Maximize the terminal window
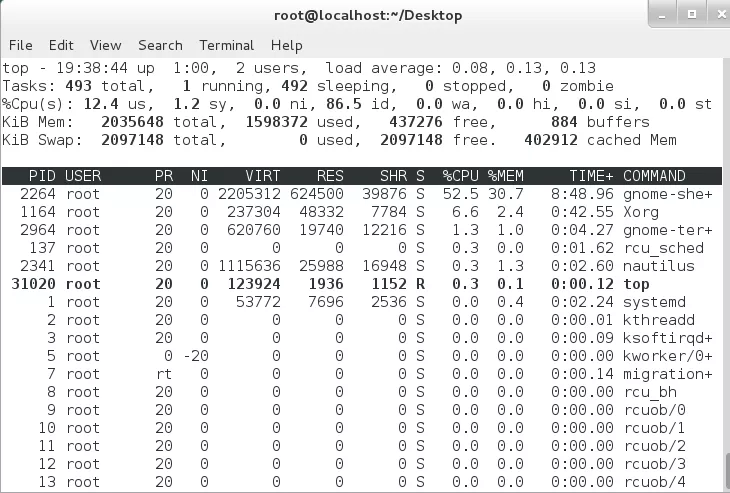This screenshot has height=493, width=730. click(x=690, y=14)
